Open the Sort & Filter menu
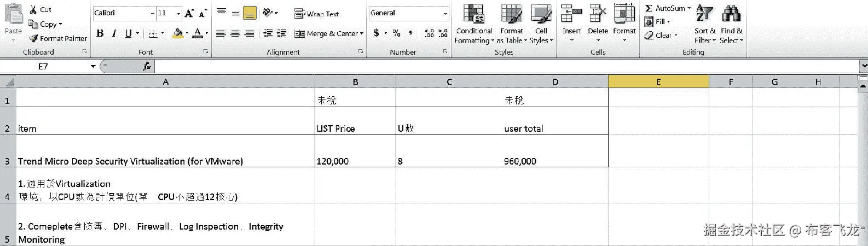 (705, 24)
